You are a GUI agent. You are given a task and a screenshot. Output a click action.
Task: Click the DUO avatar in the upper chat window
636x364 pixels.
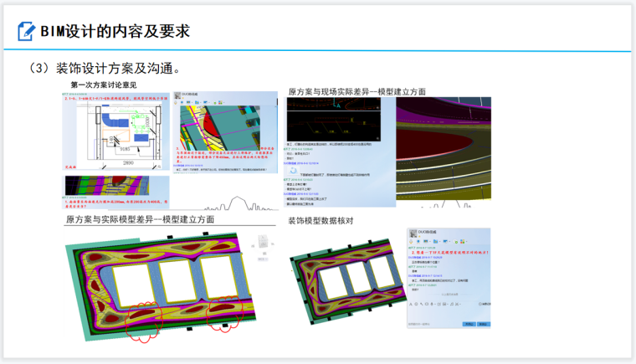coord(178,96)
